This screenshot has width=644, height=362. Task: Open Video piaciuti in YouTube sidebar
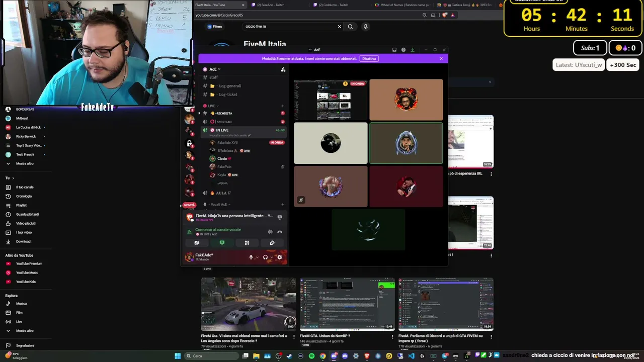(x=25, y=223)
